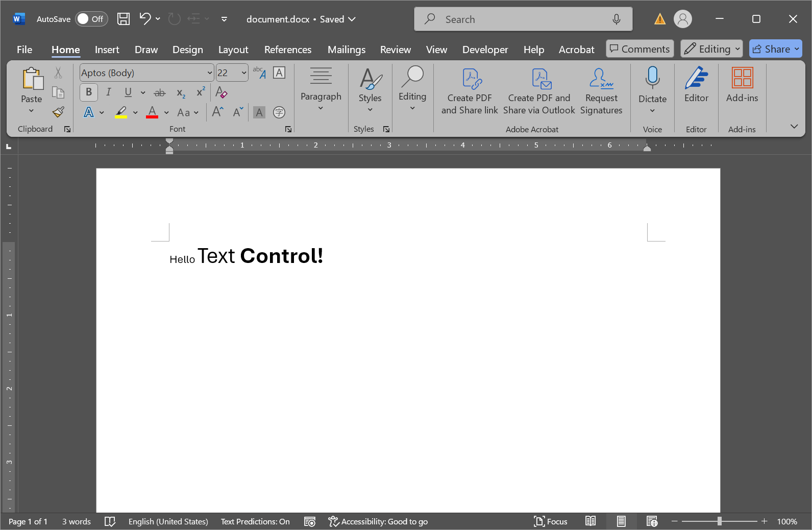
Task: Click the spelling check book icon
Action: tap(110, 521)
